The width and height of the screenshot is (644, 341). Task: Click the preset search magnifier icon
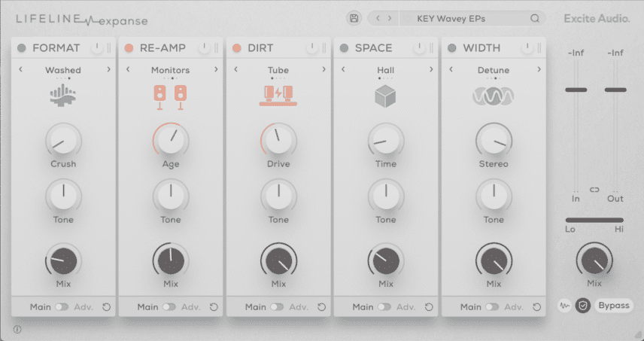pyautogui.click(x=535, y=19)
